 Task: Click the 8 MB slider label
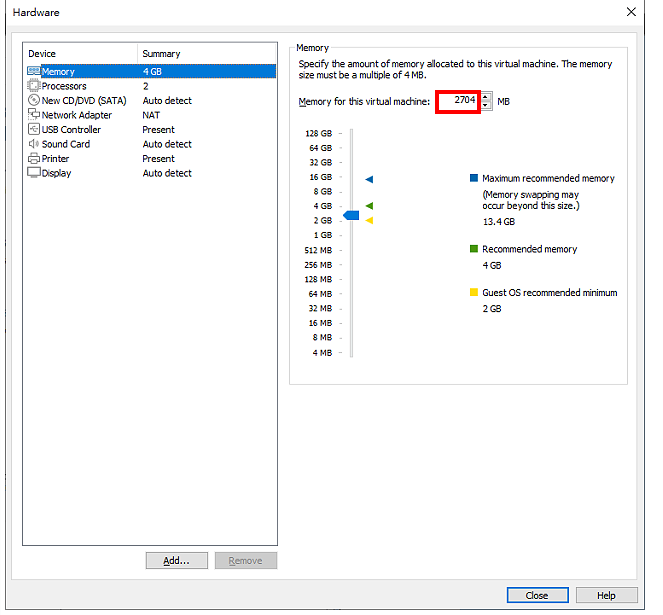322,337
